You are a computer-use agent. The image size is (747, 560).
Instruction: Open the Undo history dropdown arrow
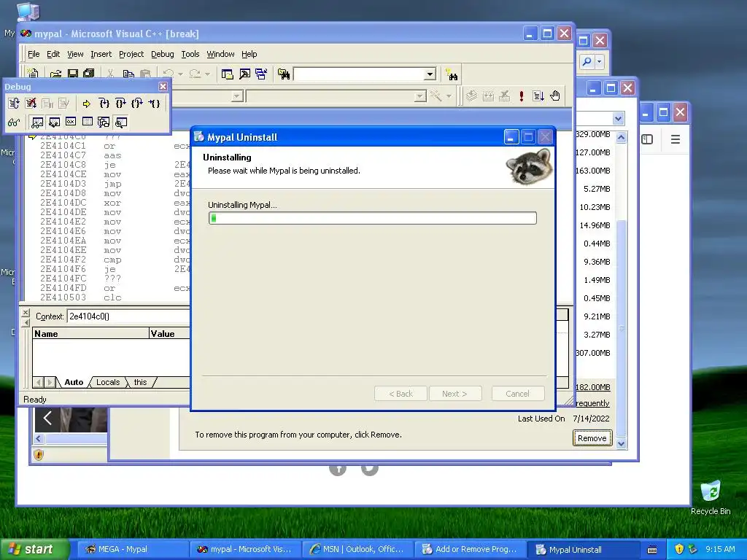(180, 74)
